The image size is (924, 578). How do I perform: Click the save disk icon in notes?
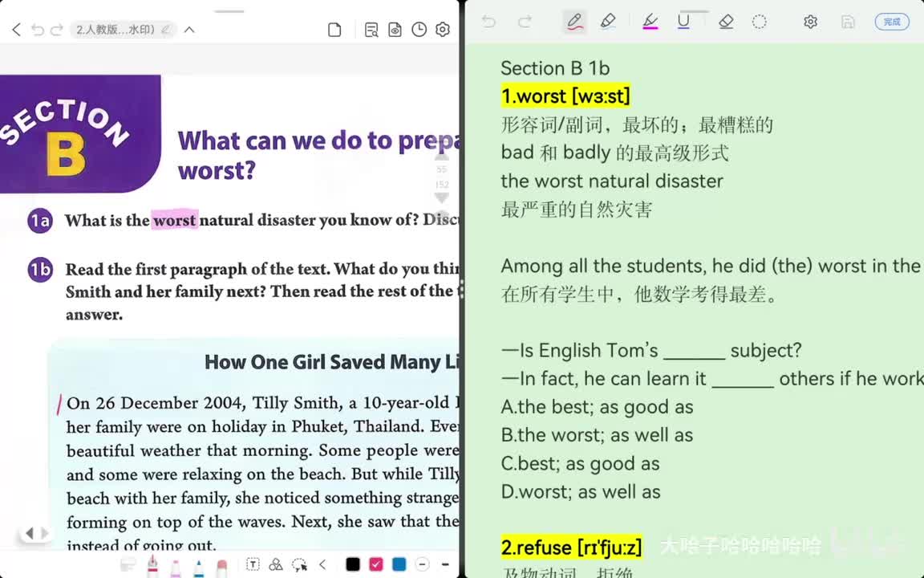coord(848,22)
